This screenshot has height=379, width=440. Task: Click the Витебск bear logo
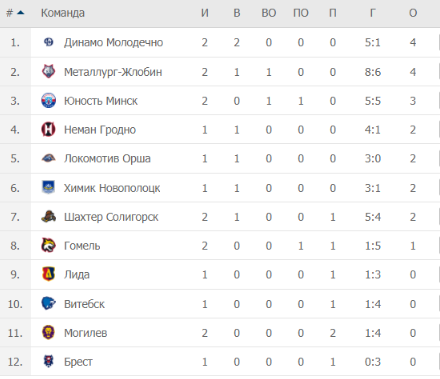49,303
